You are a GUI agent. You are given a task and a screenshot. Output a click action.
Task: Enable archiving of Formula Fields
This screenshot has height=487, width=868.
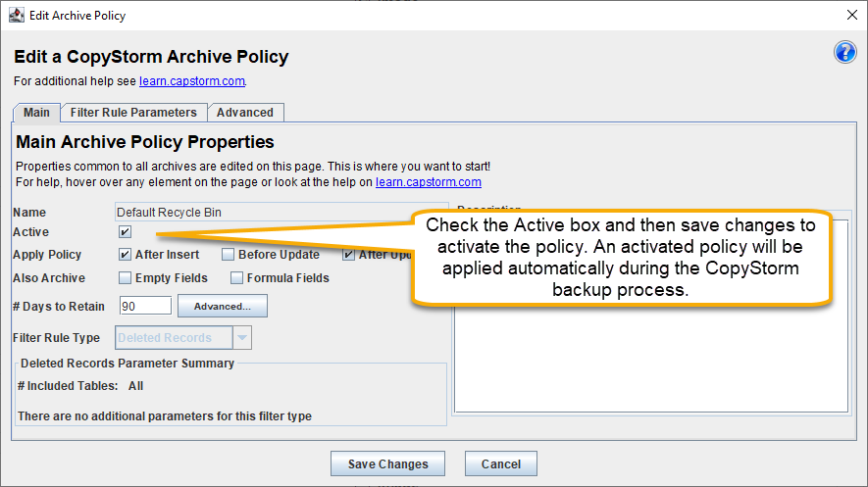[237, 277]
